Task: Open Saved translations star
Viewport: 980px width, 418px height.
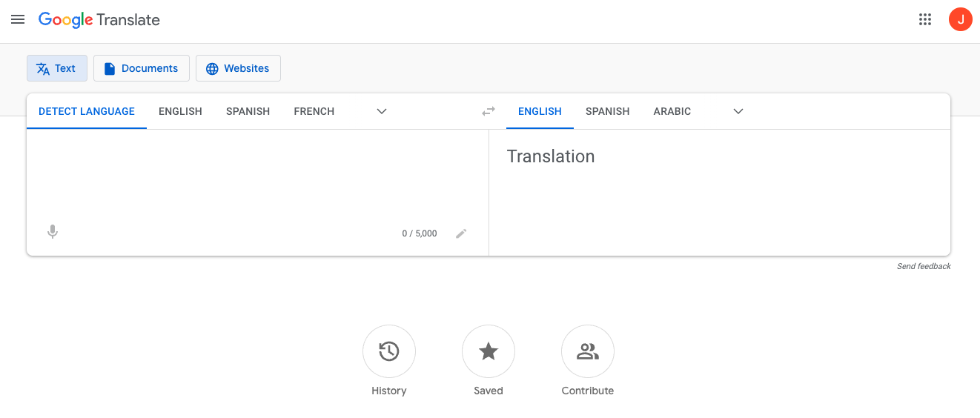Action: tap(489, 351)
